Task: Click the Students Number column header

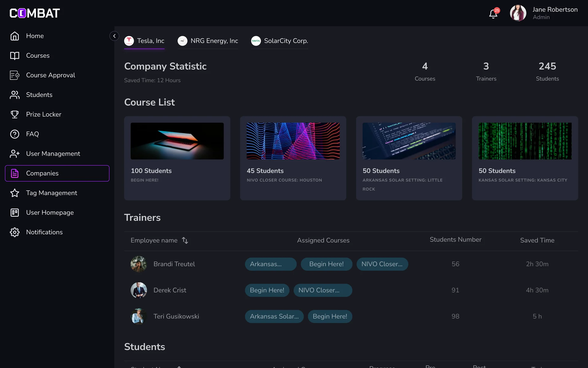Action: pyautogui.click(x=455, y=240)
